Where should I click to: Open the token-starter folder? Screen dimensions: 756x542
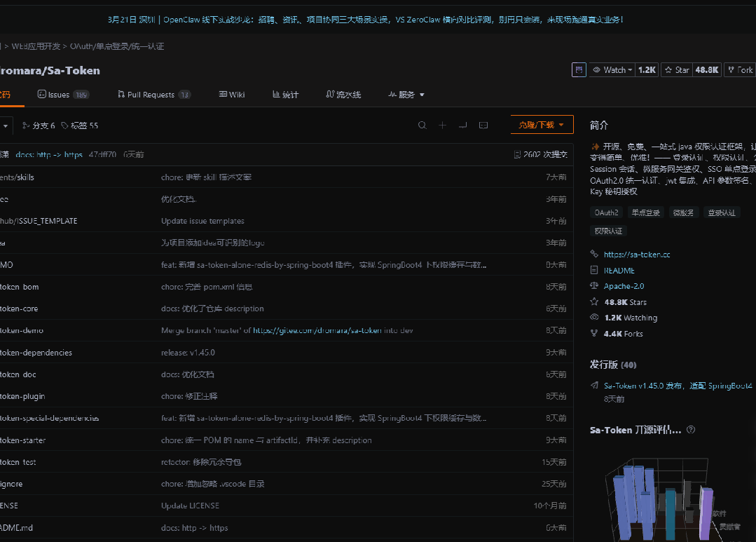(x=22, y=440)
